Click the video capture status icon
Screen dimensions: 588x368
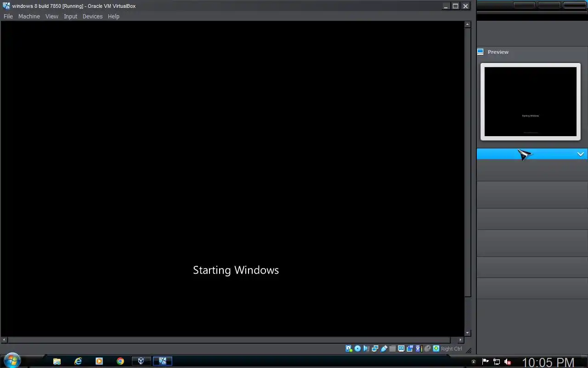[410, 349]
